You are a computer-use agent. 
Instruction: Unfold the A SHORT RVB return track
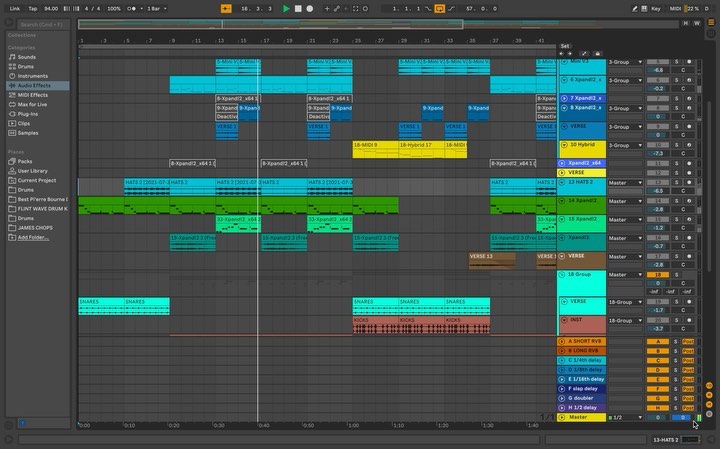click(x=562, y=342)
